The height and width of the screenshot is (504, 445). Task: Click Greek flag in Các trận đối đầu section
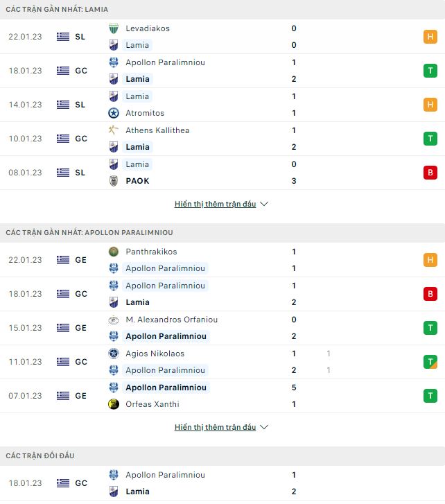[x=63, y=483]
